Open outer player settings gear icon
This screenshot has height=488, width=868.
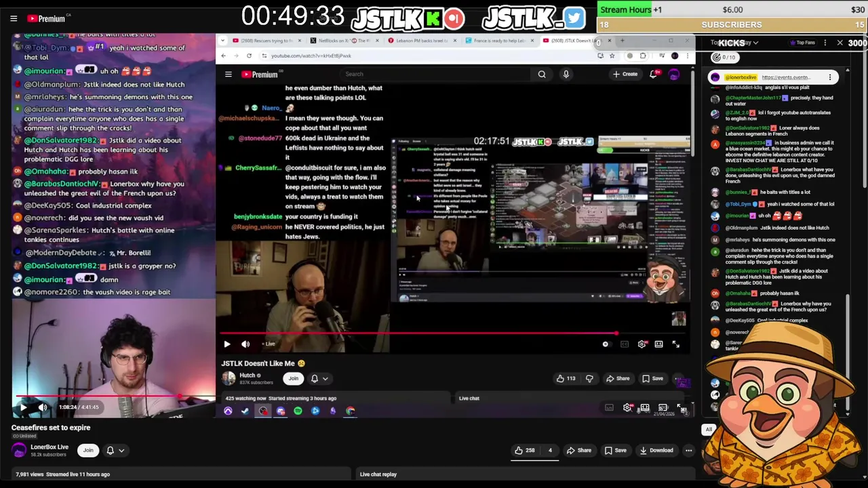(627, 408)
